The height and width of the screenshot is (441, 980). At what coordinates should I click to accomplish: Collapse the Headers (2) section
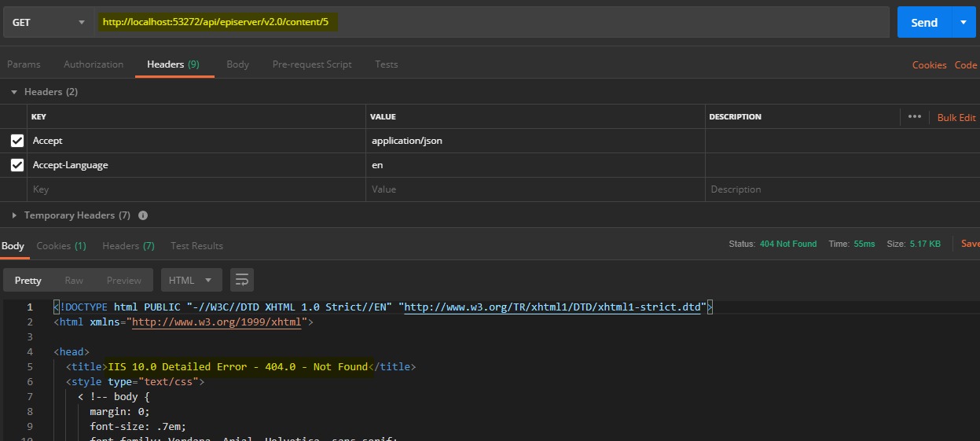(14, 92)
